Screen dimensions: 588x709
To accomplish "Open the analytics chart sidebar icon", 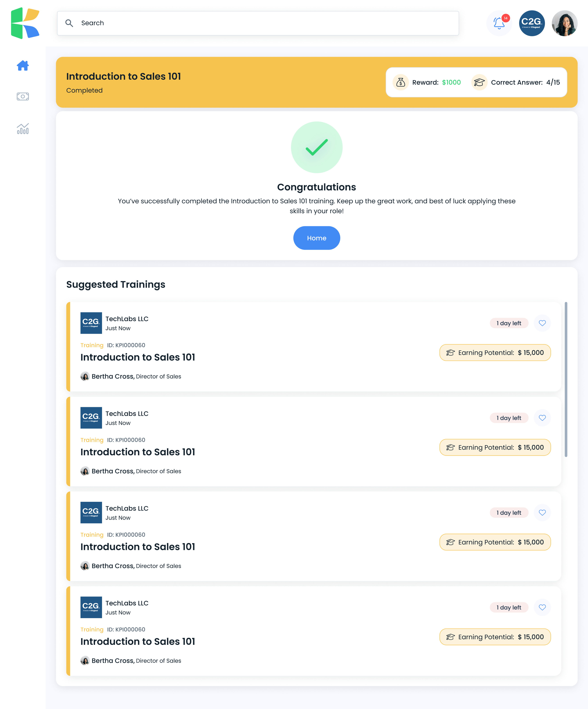I will [x=23, y=129].
